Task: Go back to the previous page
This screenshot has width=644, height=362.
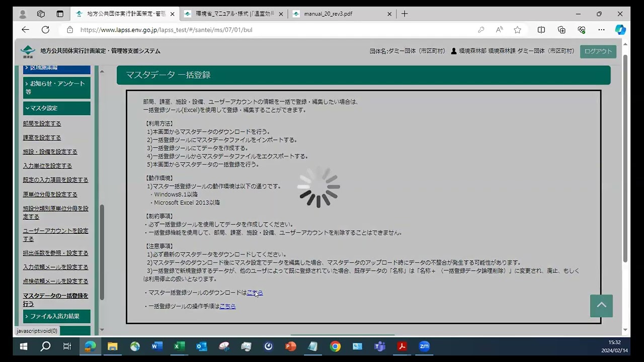Action: point(25,30)
